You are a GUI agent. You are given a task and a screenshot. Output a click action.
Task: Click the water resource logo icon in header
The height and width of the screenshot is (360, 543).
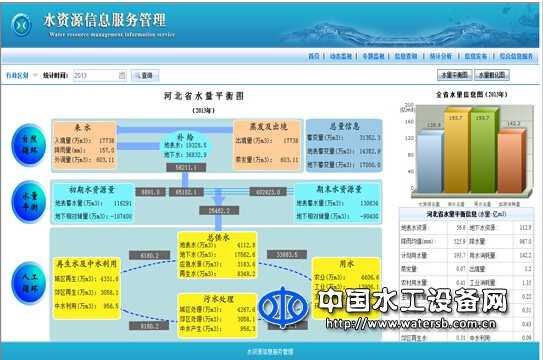pyautogui.click(x=21, y=25)
